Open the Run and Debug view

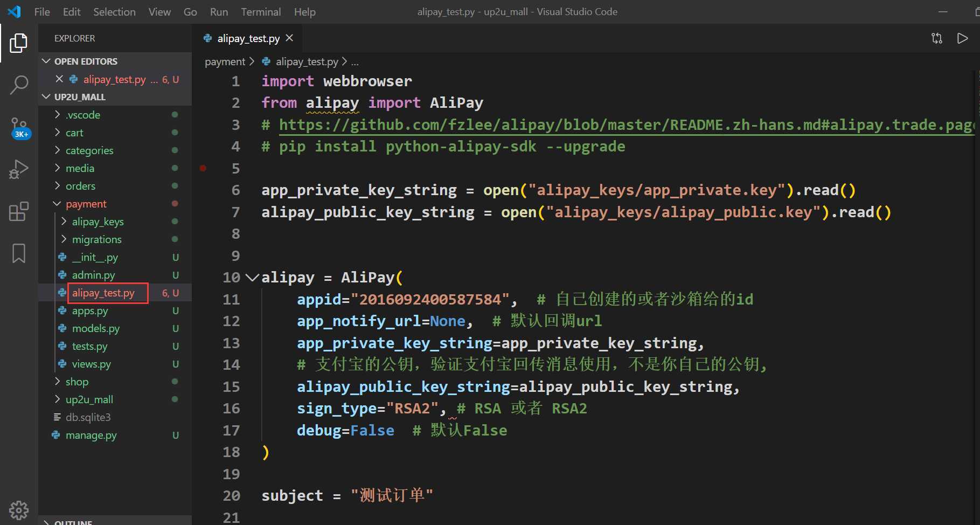tap(19, 169)
